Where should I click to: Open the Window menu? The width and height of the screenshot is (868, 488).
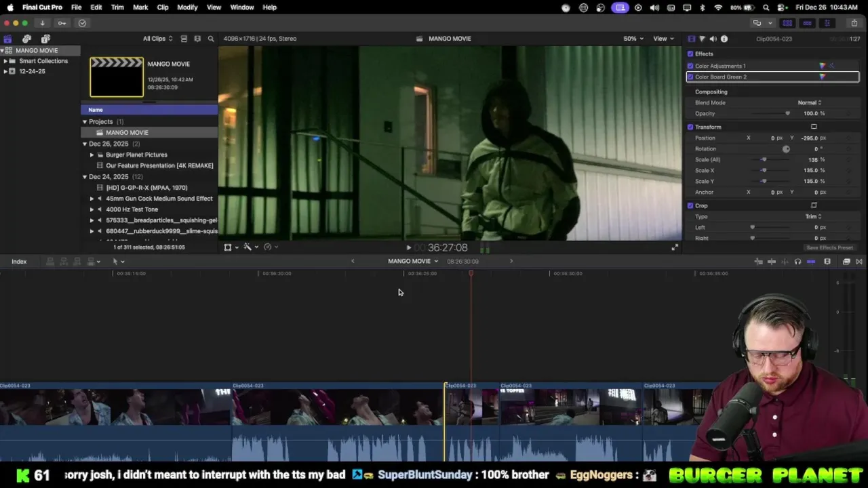242,7
